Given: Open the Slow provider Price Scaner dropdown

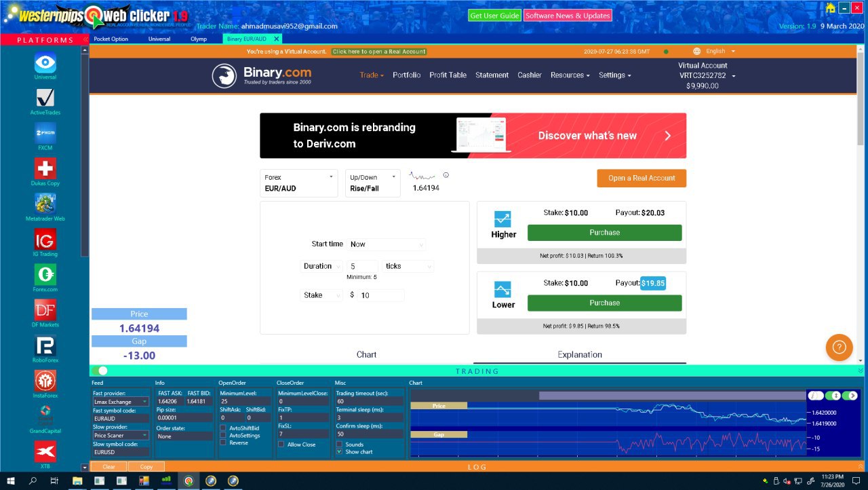Looking at the screenshot, I should pyautogui.click(x=121, y=435).
